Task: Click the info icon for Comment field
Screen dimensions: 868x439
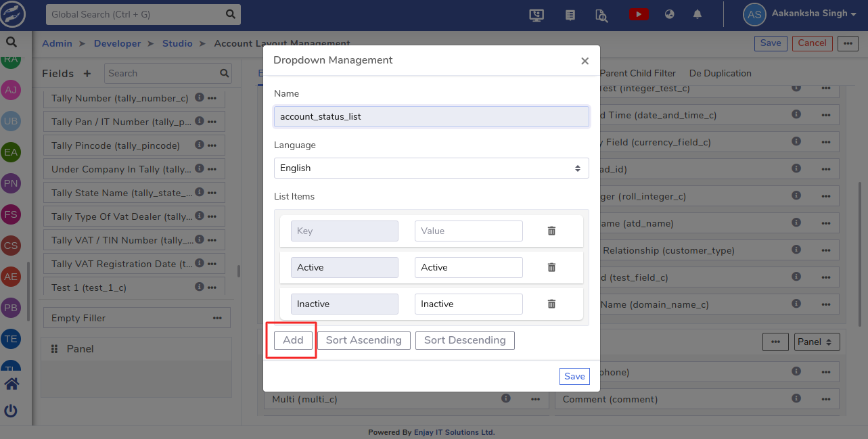Action: click(x=796, y=398)
